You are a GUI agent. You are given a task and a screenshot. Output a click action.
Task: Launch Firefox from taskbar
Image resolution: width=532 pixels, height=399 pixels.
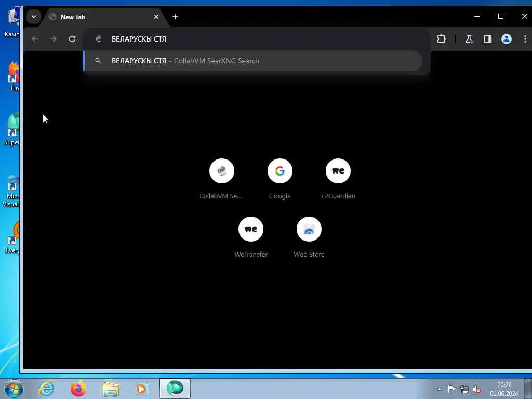[78, 389]
